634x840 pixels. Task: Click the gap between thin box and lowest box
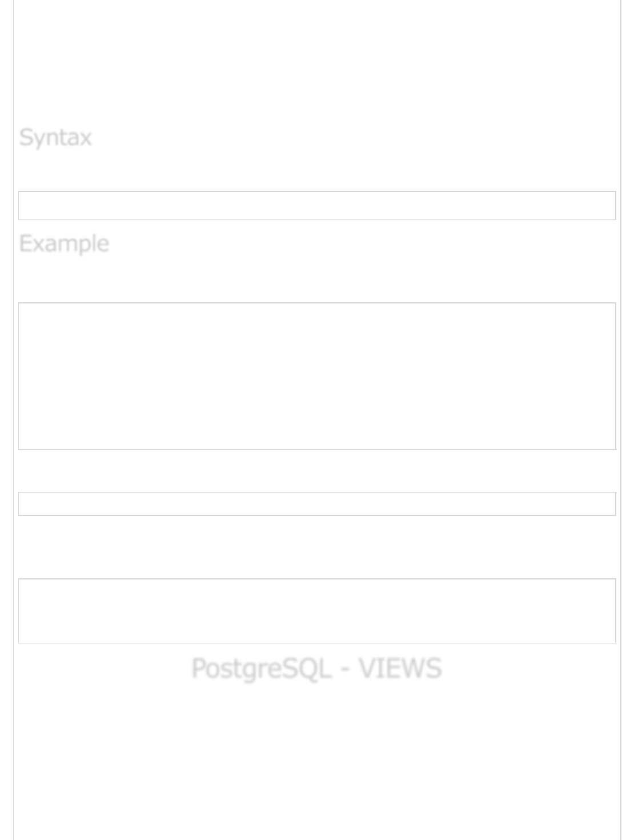coord(317,547)
